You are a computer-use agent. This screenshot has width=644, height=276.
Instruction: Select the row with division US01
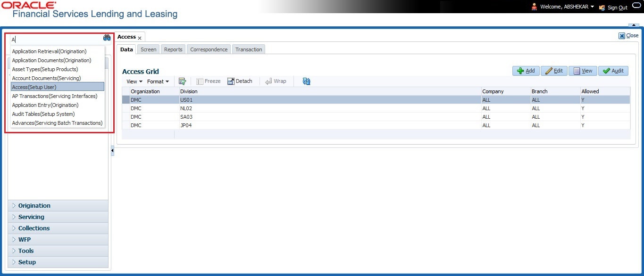click(x=376, y=100)
